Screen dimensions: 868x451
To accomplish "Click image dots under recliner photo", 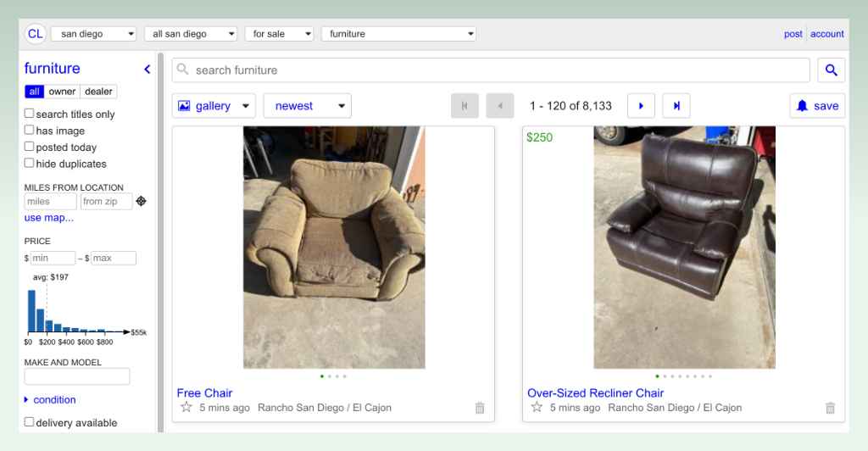I will pos(684,376).
